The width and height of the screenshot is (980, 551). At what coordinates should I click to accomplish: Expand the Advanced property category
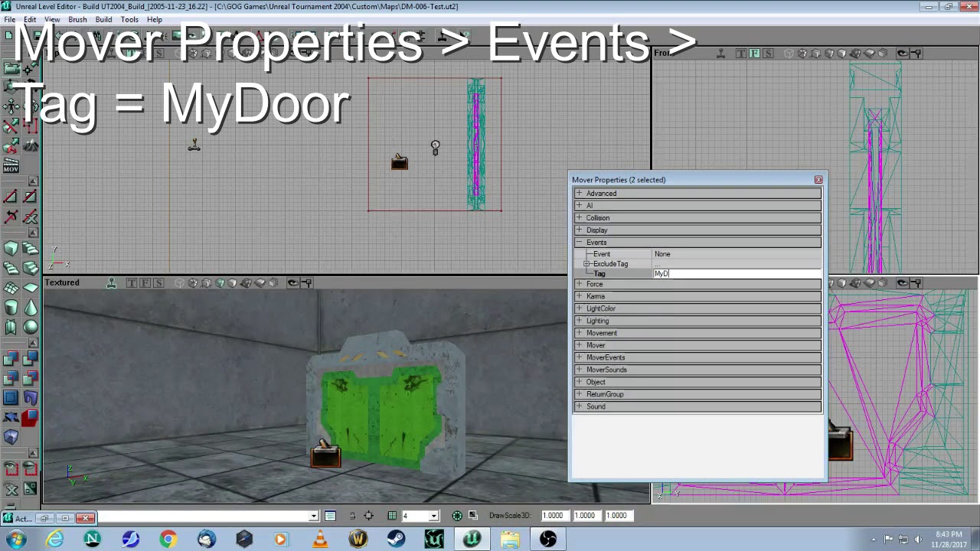click(x=579, y=194)
